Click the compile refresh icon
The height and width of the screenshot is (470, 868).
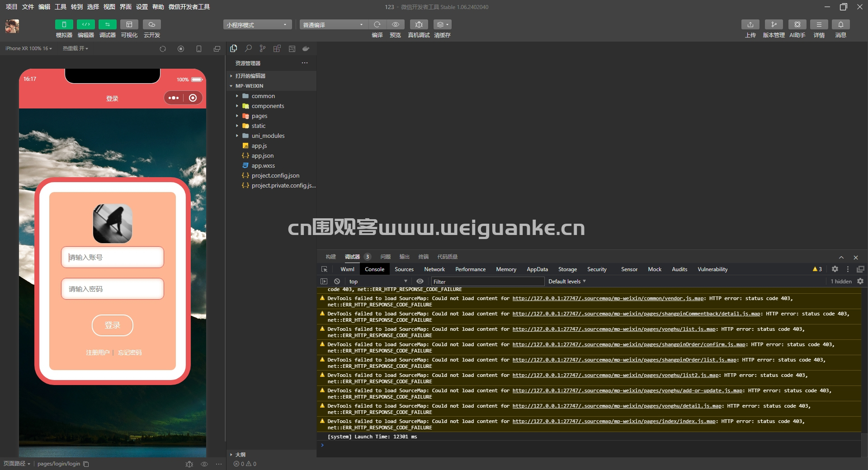(x=377, y=24)
